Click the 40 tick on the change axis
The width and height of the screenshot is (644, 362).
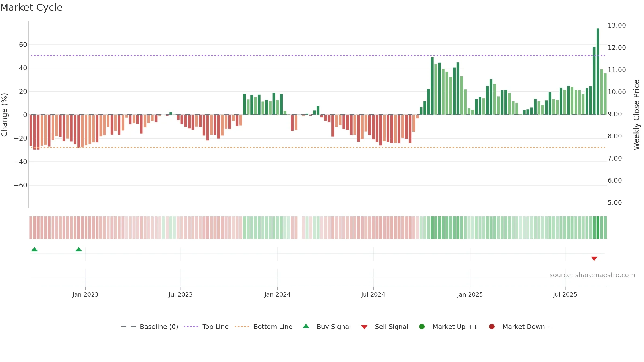[23, 68]
